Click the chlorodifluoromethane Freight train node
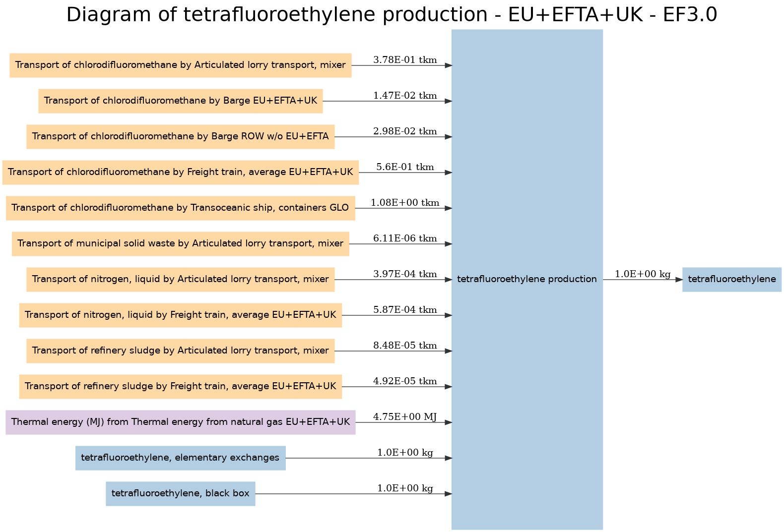Image resolution: width=784 pixels, height=532 pixels. 181,173
